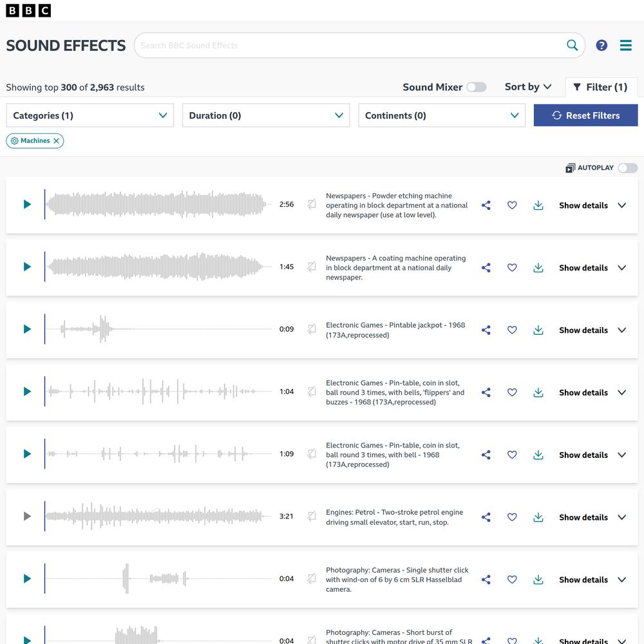The width and height of the screenshot is (644, 644).
Task: Open the Sort by dropdown
Action: (x=528, y=87)
